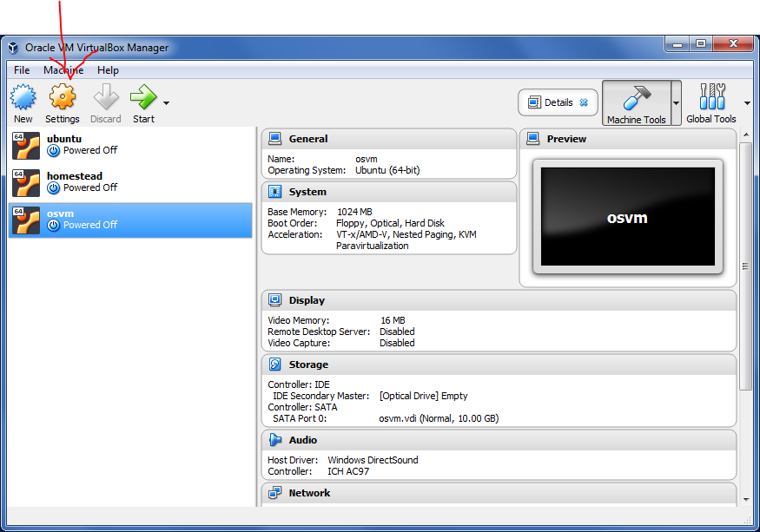This screenshot has height=532, width=760.
Task: Click scrollbar down arrow in details pane
Action: point(746,500)
